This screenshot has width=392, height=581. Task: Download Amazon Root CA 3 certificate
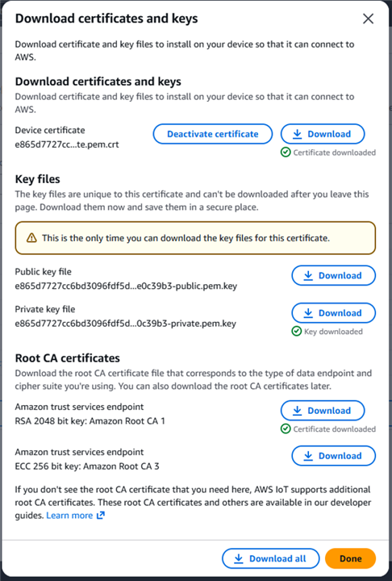click(x=333, y=456)
